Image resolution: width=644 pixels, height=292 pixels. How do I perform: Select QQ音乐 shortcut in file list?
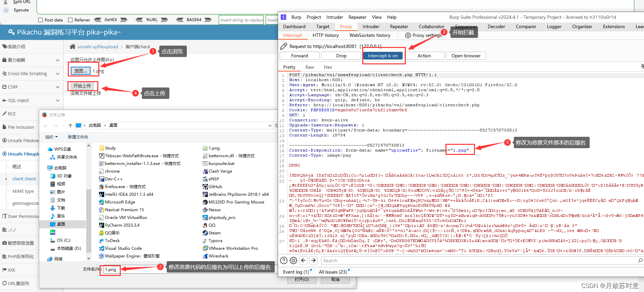click(x=109, y=233)
